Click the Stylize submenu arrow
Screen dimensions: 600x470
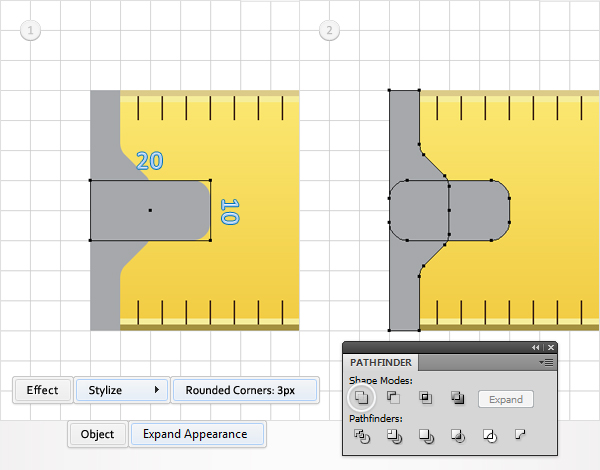coord(157,390)
